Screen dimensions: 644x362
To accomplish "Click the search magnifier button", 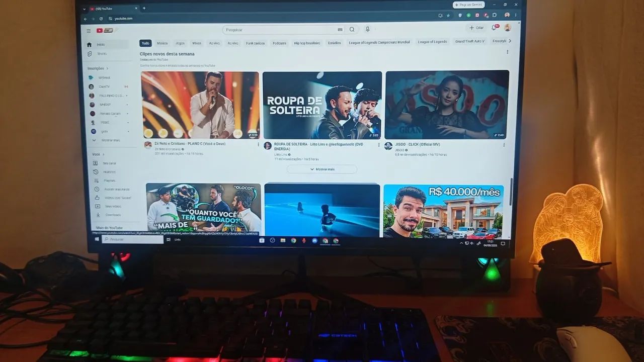I will click(x=352, y=30).
